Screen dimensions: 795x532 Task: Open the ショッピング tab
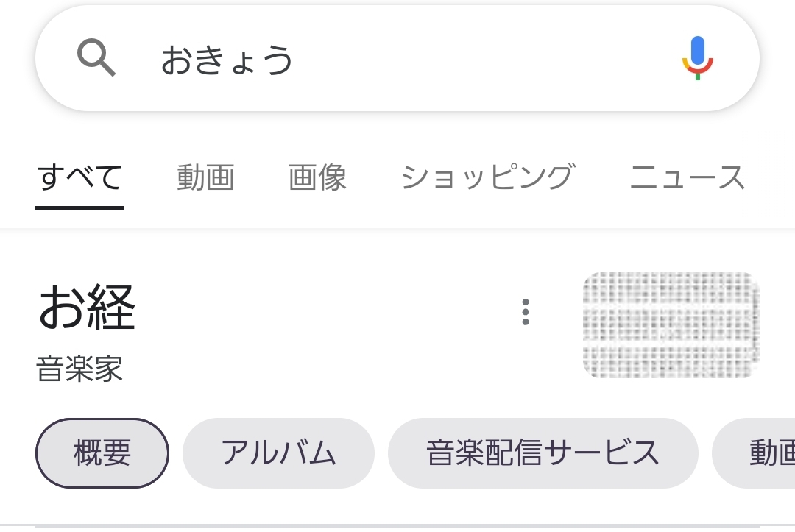coord(487,178)
